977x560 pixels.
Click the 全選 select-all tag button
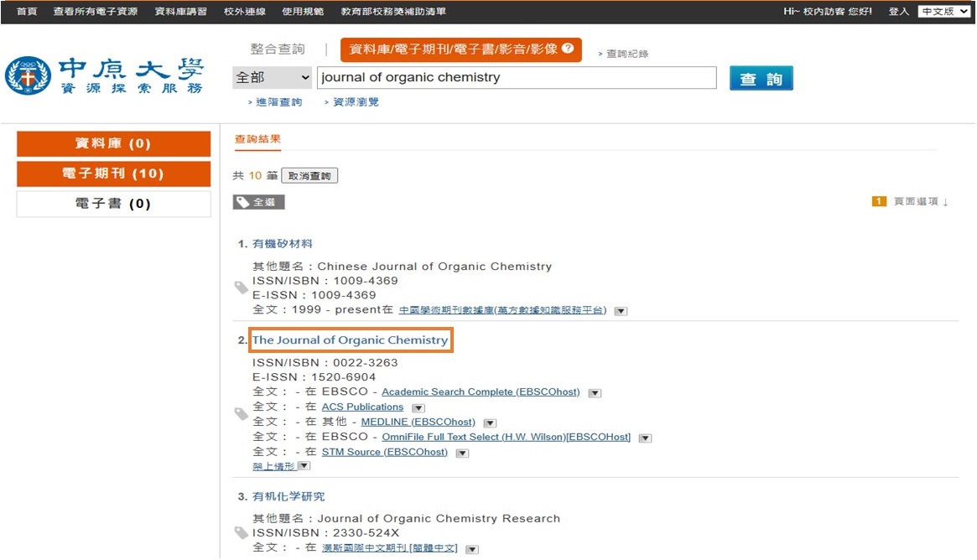pyautogui.click(x=258, y=202)
